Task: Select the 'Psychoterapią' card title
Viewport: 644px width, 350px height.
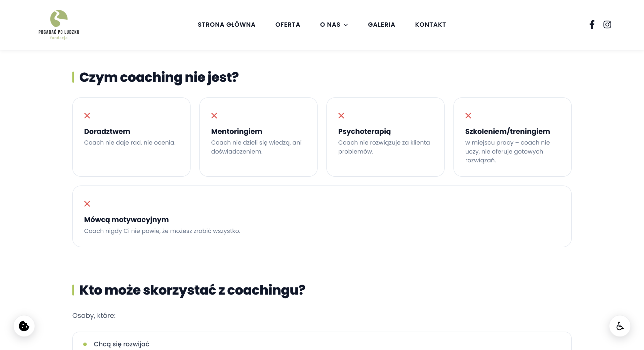Action: click(365, 131)
